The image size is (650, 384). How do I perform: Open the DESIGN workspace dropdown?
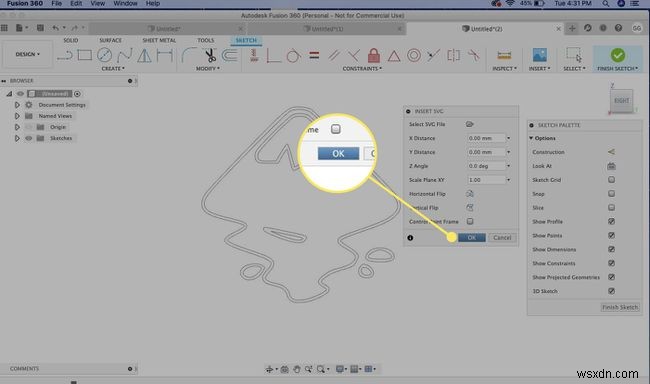click(x=28, y=54)
